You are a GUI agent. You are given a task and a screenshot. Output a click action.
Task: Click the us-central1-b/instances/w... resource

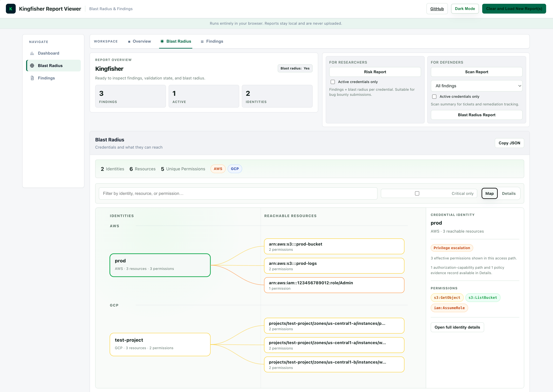coord(334,365)
